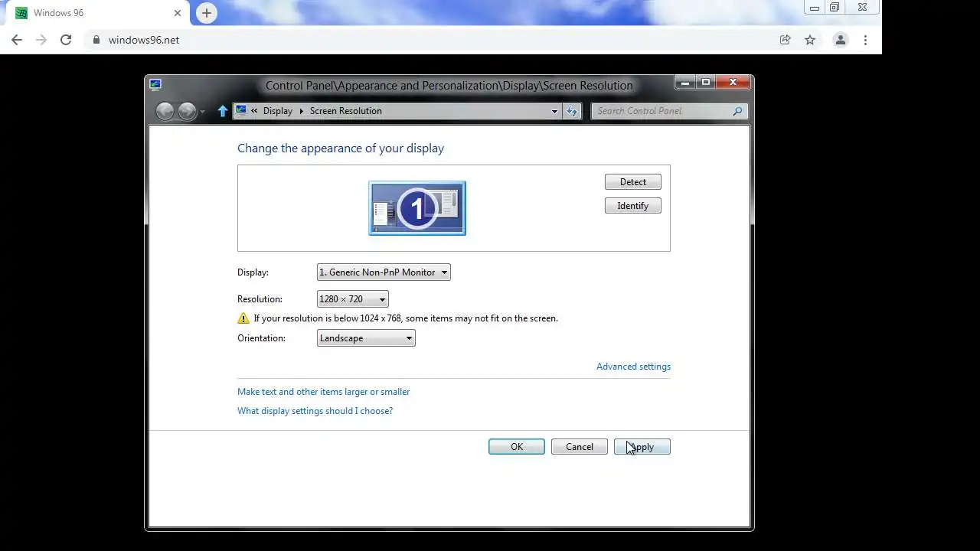Screen dimensions: 980x551
Task: Click the Change the appearance heading
Action: [341, 148]
